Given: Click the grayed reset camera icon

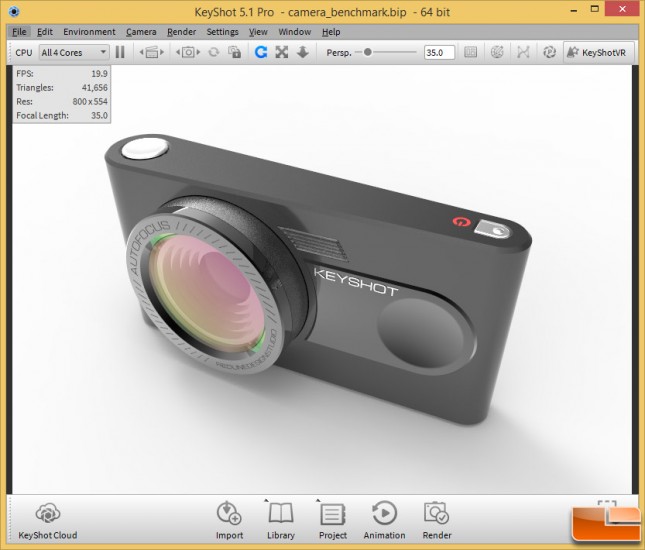Looking at the screenshot, I should point(213,52).
